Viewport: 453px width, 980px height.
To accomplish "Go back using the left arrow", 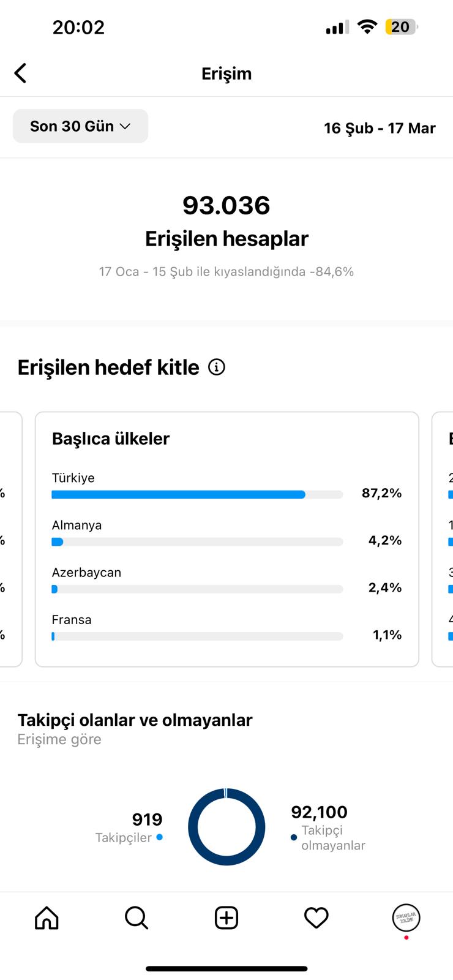I will (20, 73).
